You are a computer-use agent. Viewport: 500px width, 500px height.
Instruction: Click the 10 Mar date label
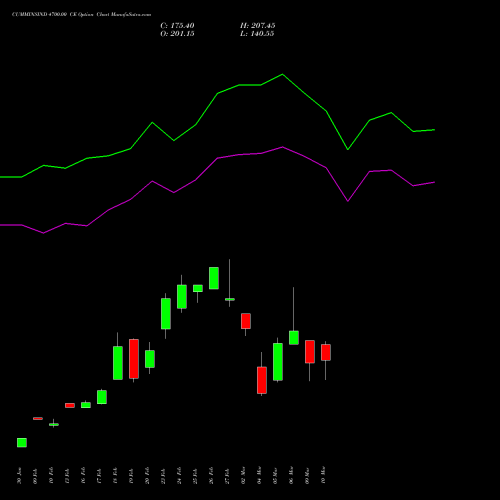click(x=323, y=475)
